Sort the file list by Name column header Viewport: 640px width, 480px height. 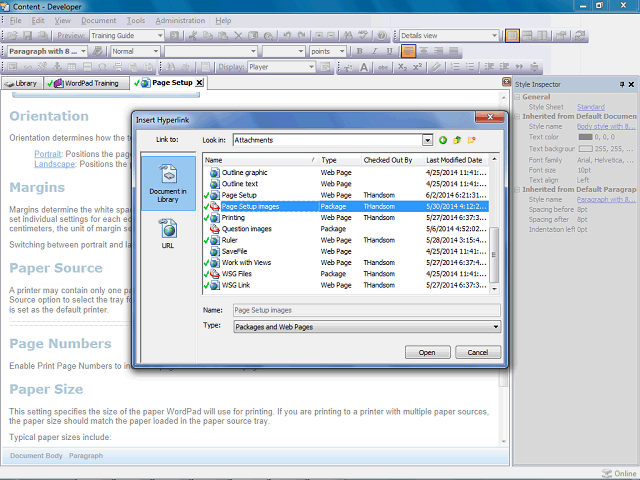260,160
